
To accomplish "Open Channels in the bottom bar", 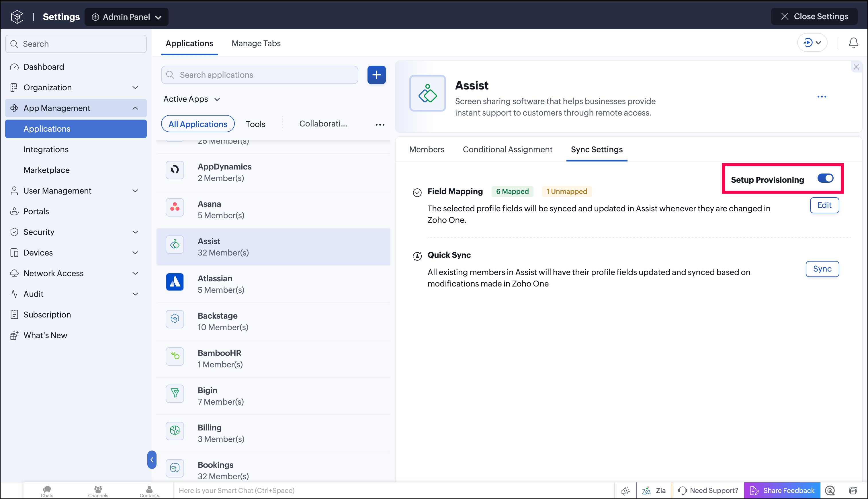I will (98, 491).
